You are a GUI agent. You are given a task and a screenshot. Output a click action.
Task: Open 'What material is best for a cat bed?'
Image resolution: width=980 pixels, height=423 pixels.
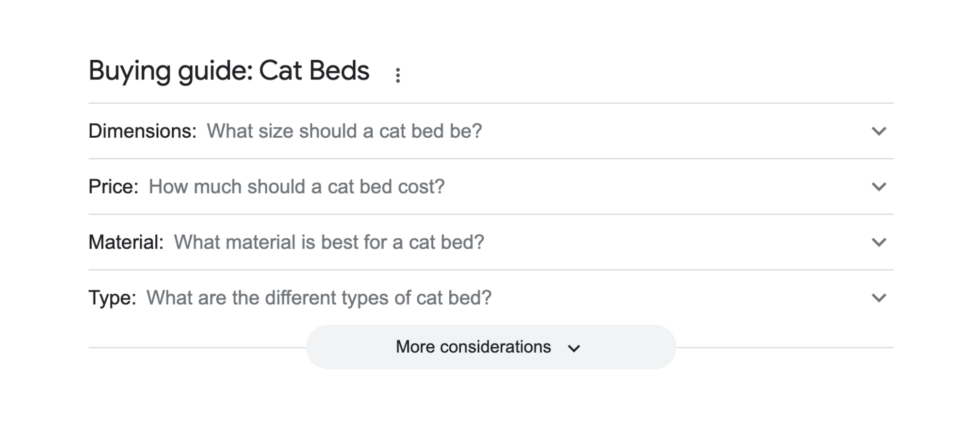point(329,242)
